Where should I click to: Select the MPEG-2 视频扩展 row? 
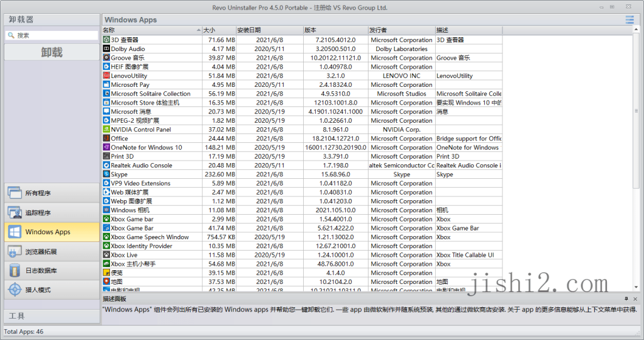point(302,120)
